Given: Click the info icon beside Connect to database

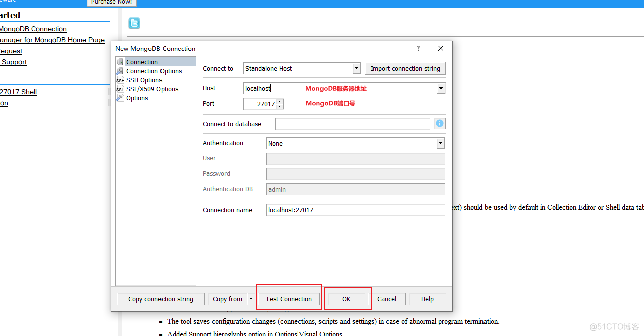Looking at the screenshot, I should (440, 124).
